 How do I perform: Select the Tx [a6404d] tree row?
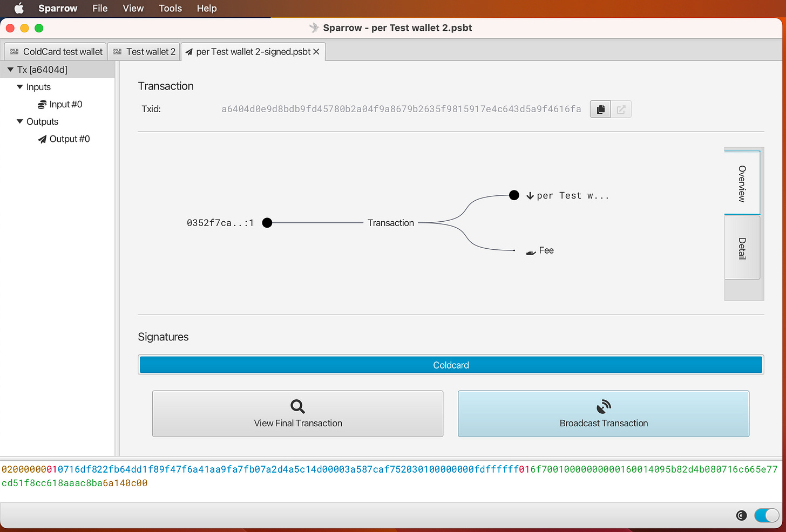(57, 70)
